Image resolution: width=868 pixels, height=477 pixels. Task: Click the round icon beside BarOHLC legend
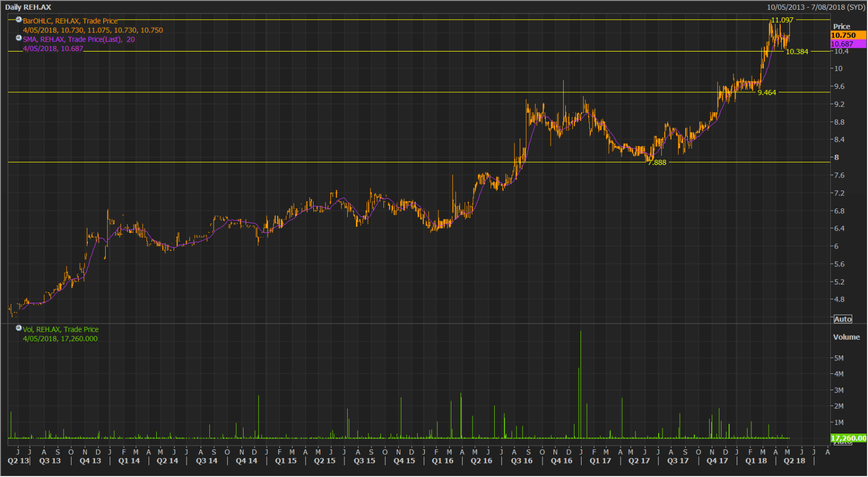coord(18,20)
